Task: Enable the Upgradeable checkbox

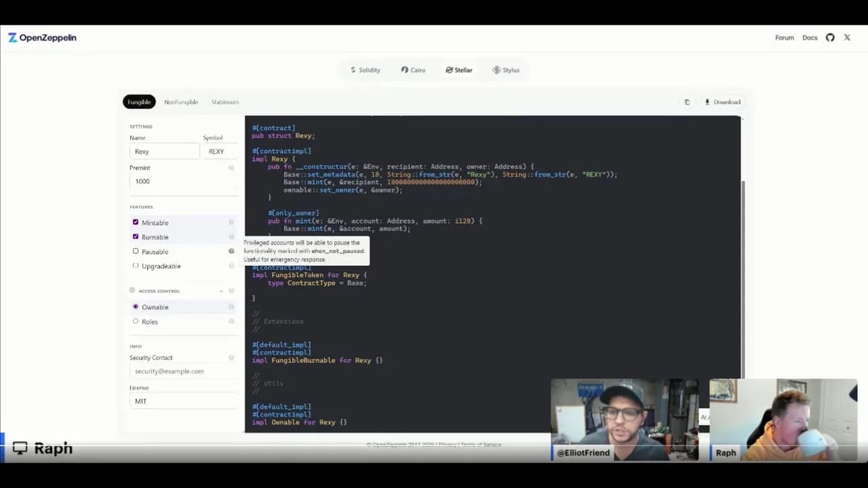Action: [x=135, y=266]
